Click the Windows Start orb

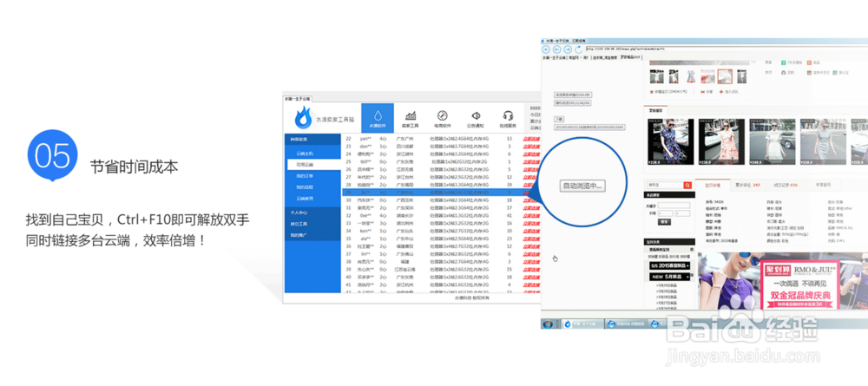click(x=548, y=324)
